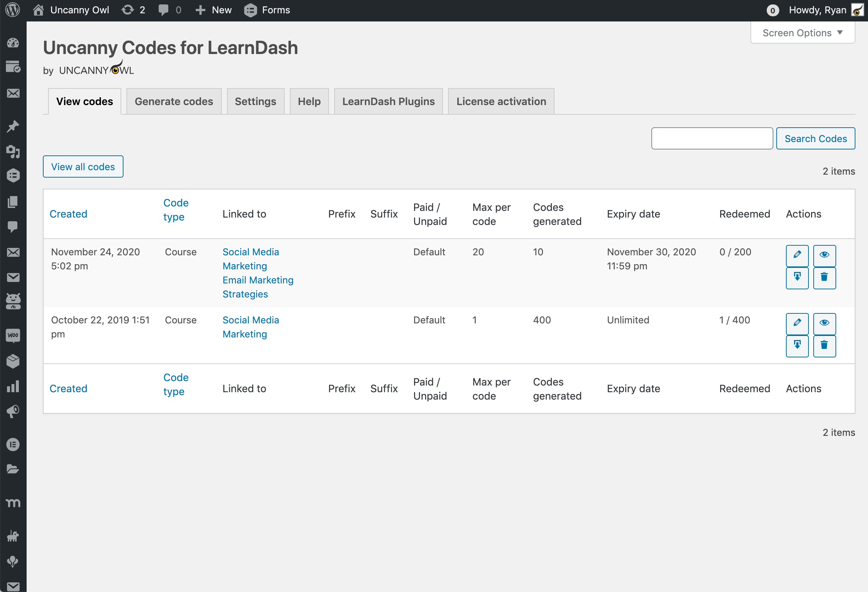Click the download icon for October 22 batch
Image resolution: width=868 pixels, height=592 pixels.
[797, 345]
